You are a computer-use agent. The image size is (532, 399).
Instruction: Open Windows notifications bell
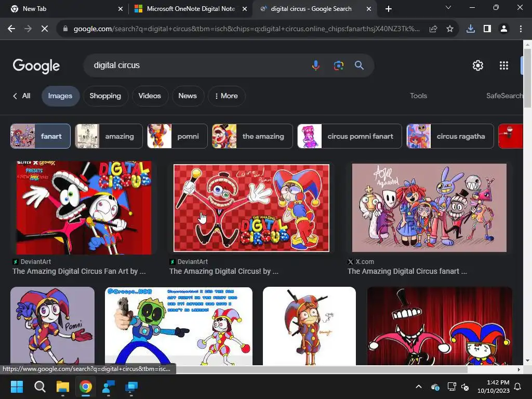point(518,387)
